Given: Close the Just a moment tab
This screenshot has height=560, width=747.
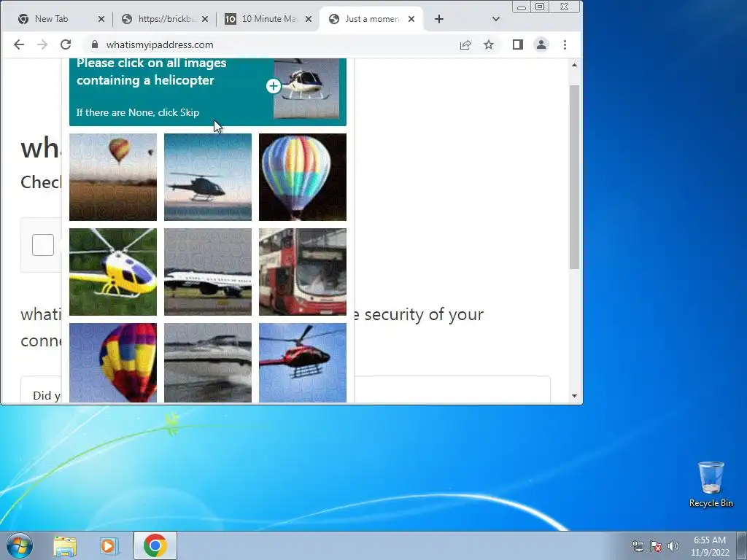Looking at the screenshot, I should 411,19.
